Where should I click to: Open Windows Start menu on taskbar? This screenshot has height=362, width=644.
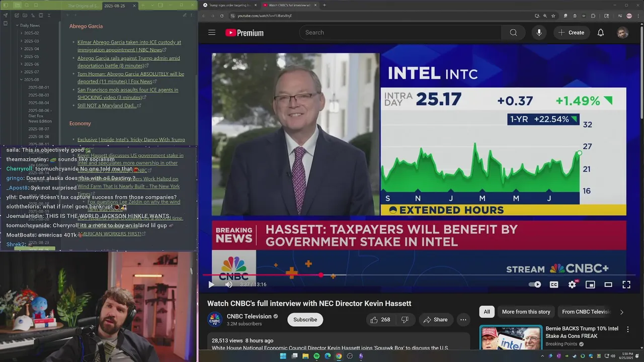(283, 356)
